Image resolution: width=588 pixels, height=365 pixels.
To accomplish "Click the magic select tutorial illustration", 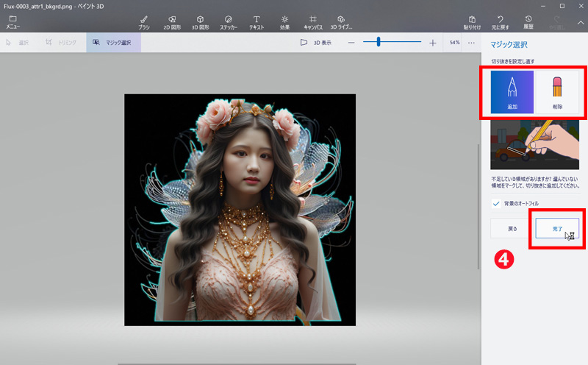I will (535, 144).
